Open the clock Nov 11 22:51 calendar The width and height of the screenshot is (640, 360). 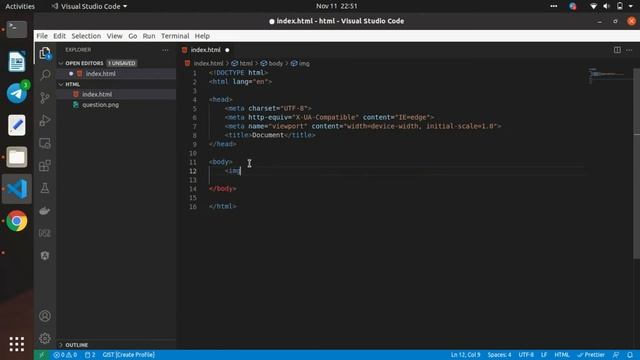click(x=337, y=6)
